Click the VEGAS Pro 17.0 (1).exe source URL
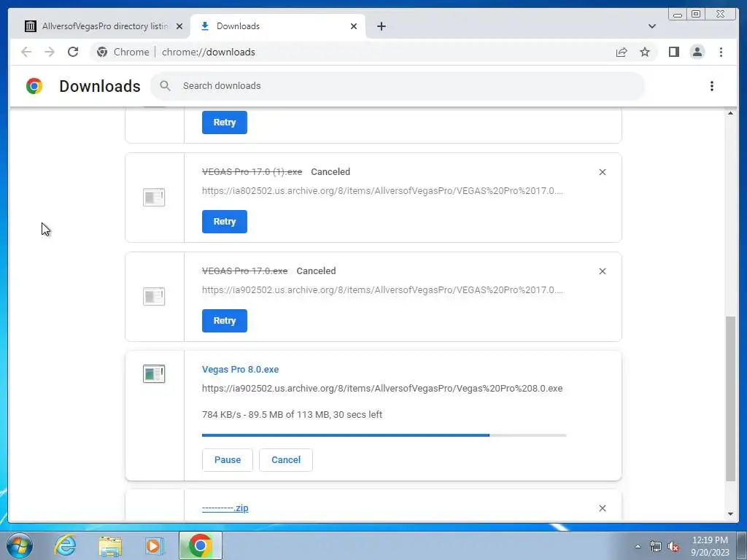This screenshot has height=560, width=747. point(382,191)
